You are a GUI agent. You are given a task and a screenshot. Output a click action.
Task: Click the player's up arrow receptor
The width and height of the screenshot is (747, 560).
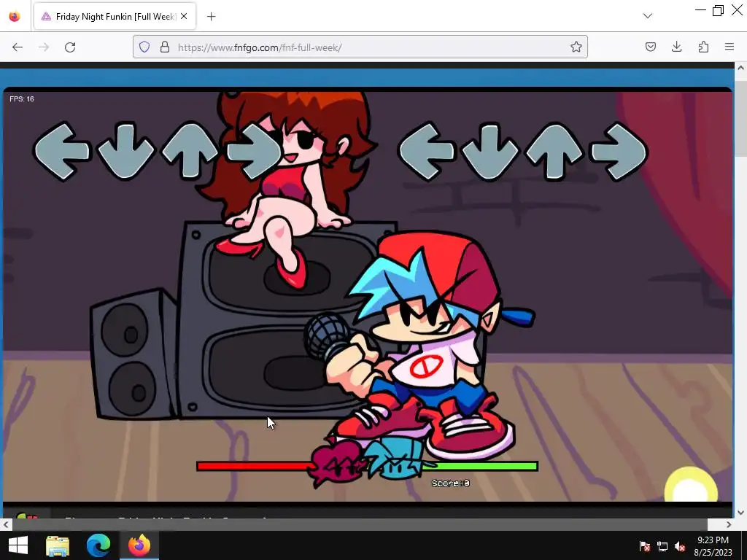[554, 152]
